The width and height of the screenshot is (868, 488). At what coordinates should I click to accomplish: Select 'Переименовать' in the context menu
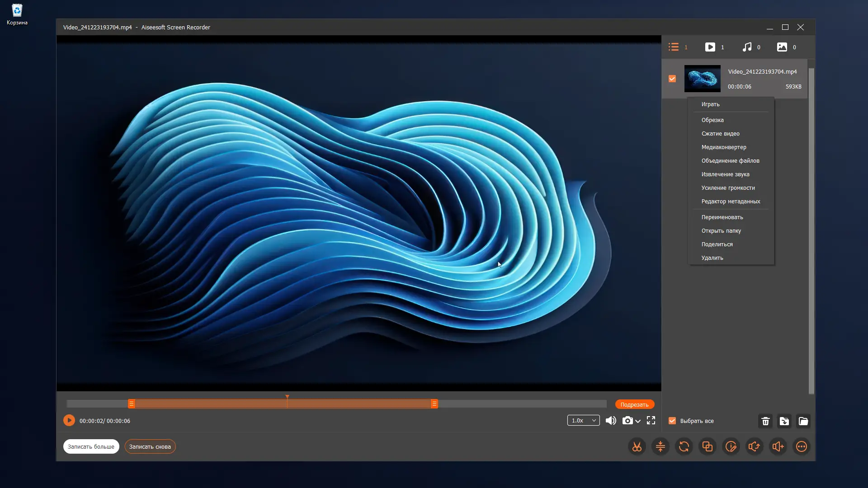coord(722,217)
